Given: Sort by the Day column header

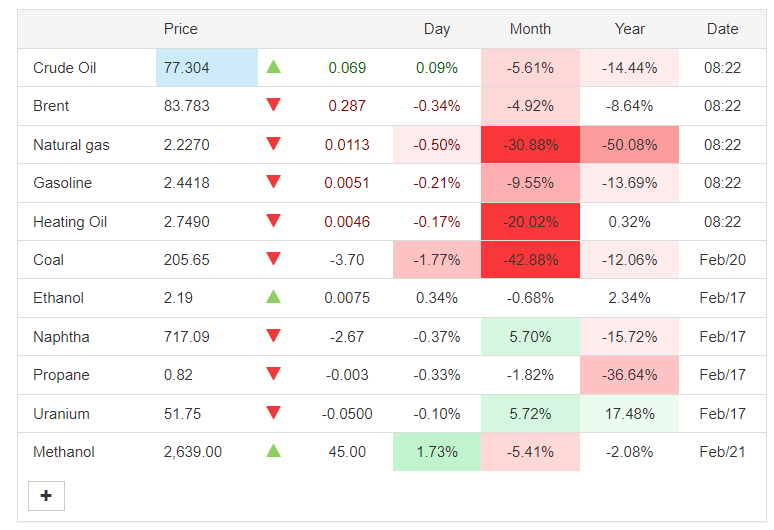Looking at the screenshot, I should (437, 29).
